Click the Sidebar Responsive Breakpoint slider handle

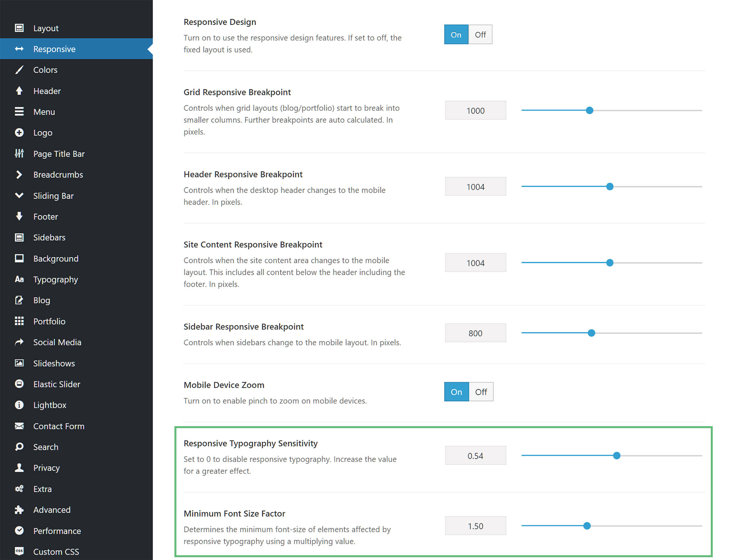point(591,333)
